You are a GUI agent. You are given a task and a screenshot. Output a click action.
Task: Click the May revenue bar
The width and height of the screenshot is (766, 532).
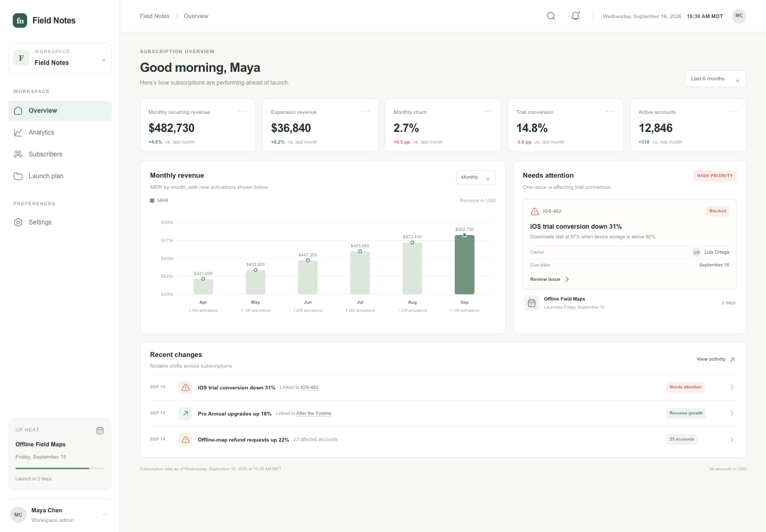coord(255,282)
